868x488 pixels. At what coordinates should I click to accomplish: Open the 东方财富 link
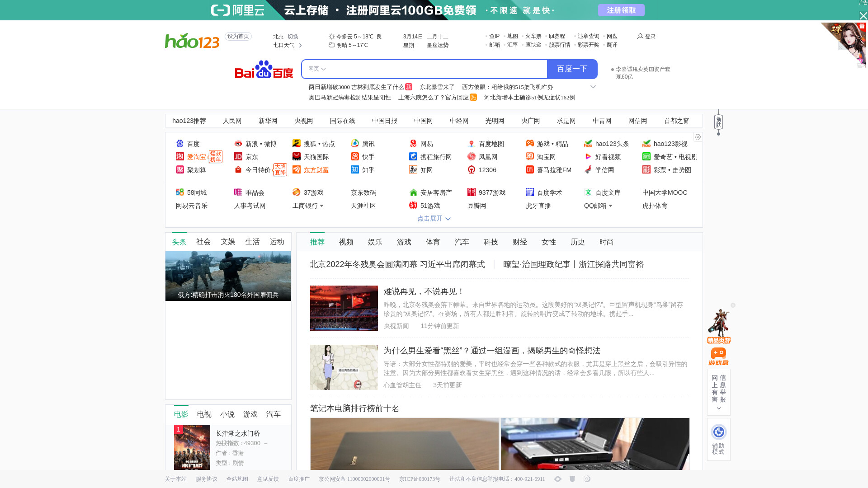(316, 170)
